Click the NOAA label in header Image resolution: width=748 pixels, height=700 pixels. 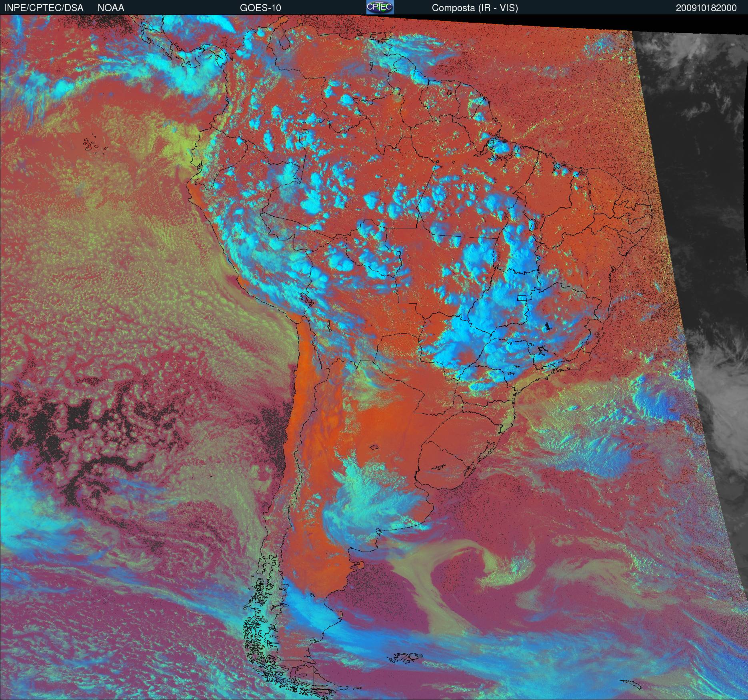pyautogui.click(x=111, y=8)
